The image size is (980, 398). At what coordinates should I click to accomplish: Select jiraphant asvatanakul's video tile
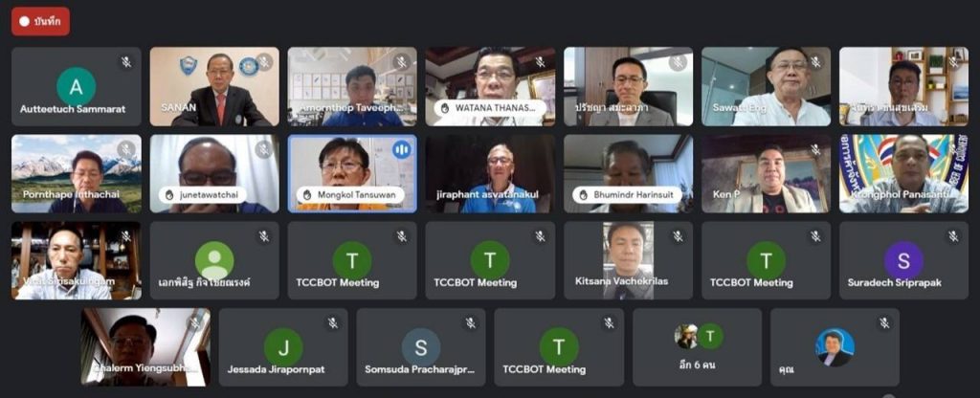490,174
